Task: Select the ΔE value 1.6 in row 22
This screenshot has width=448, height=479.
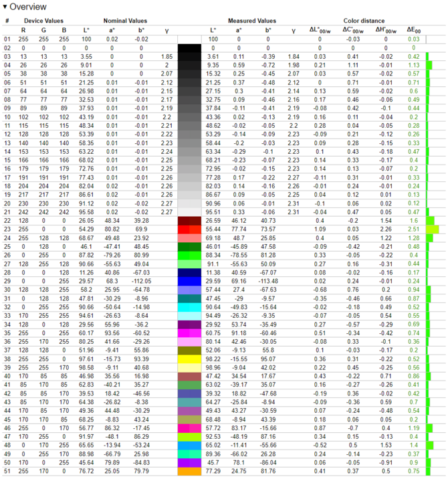Action: pos(414,220)
